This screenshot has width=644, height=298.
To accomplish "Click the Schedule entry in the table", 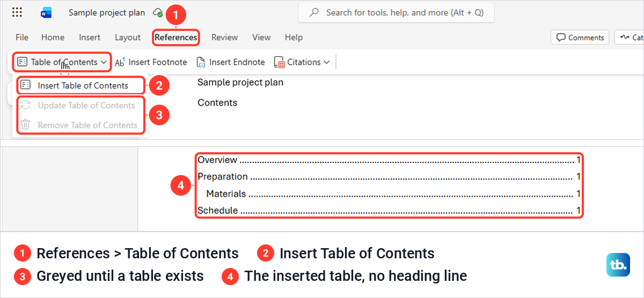I will [x=389, y=211].
